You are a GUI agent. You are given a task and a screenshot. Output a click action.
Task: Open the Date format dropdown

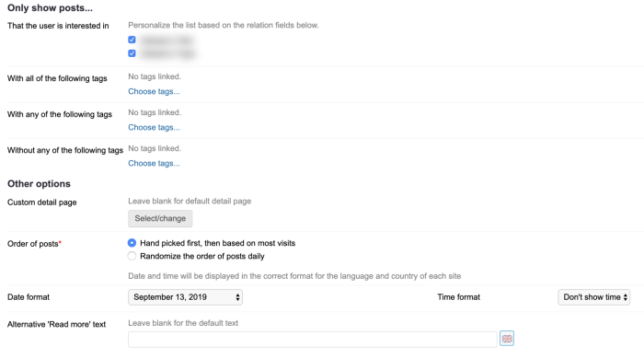185,297
